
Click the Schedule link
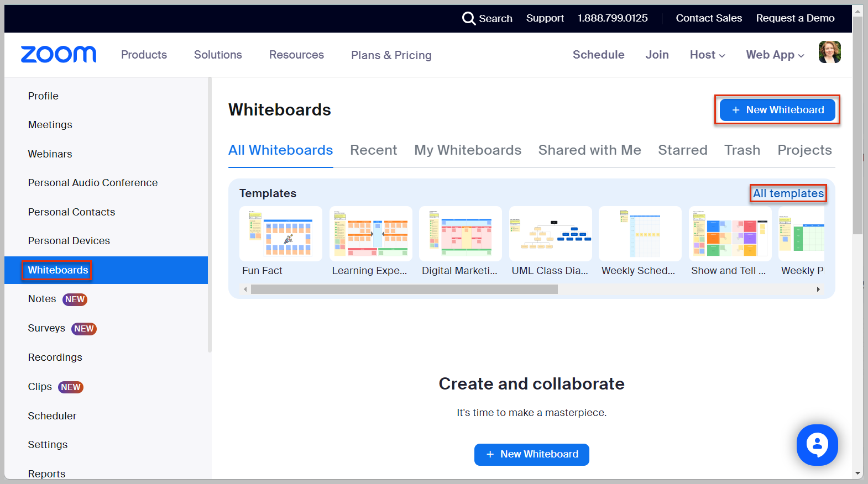pos(598,55)
